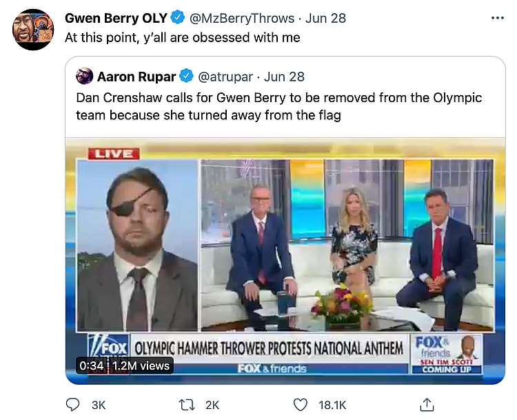This screenshot has width=517, height=420.
Task: Click Aaron Rupar's small avatar
Action: tap(85, 76)
